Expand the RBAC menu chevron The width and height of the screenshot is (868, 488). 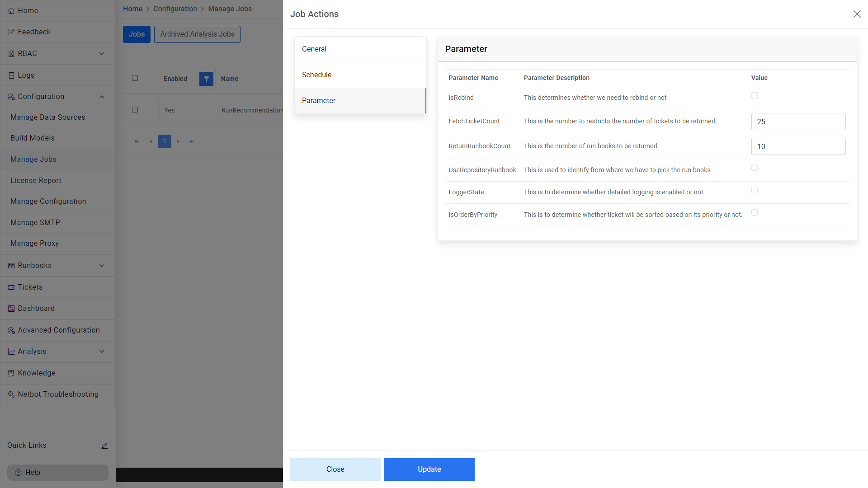(x=102, y=54)
